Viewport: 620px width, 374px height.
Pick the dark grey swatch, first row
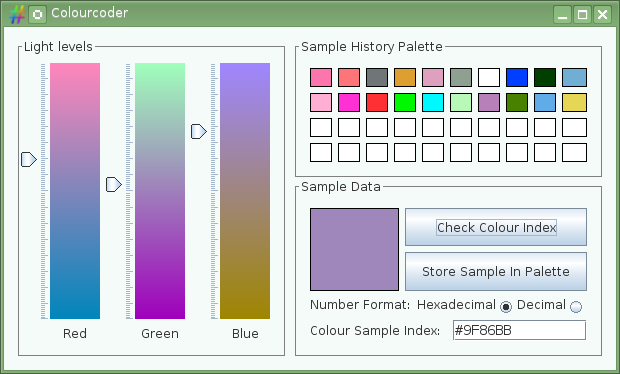coord(377,77)
